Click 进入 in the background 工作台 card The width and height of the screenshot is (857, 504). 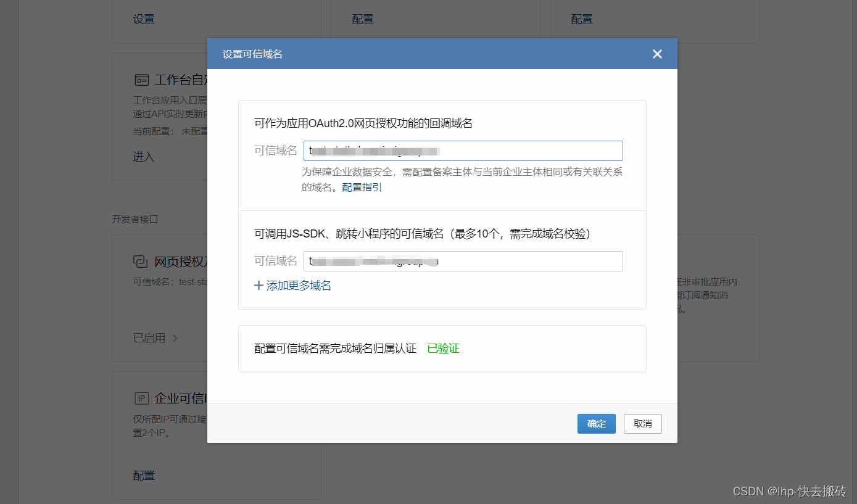pos(144,157)
